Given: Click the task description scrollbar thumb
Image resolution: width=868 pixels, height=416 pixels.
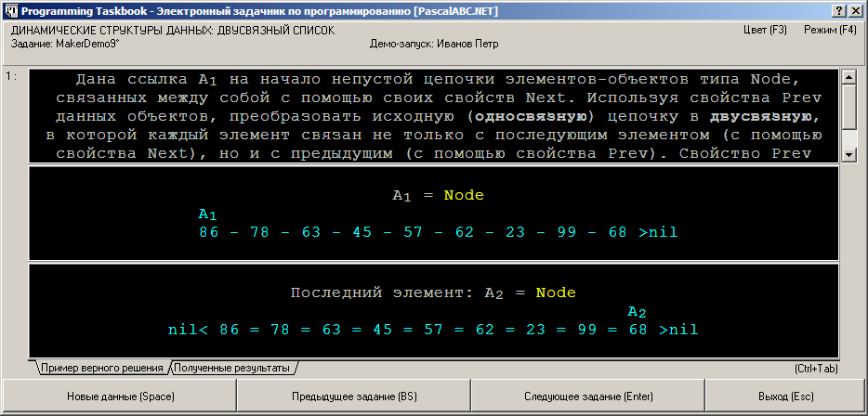Looking at the screenshot, I should point(848,106).
